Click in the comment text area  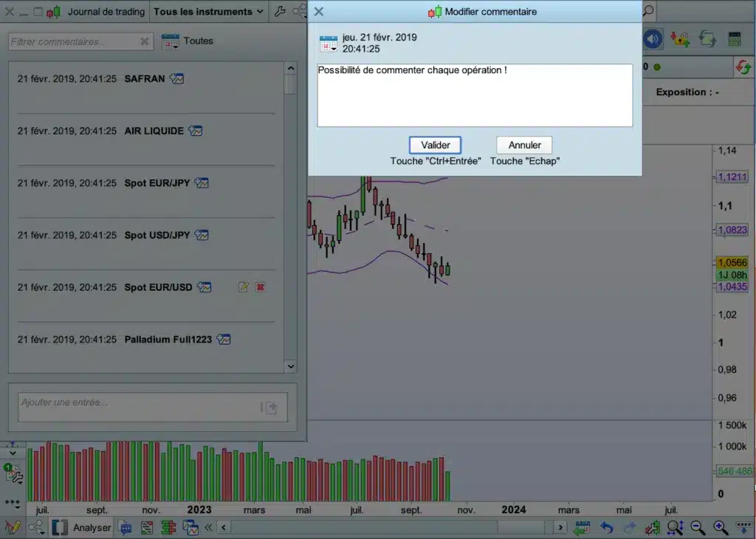[x=474, y=95]
